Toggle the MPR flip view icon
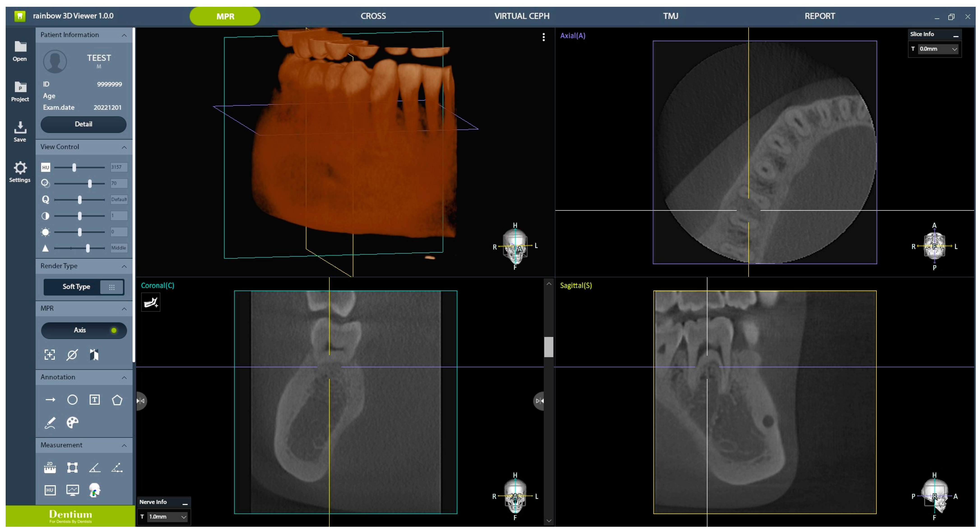This screenshot has height=529, width=980. (94, 355)
